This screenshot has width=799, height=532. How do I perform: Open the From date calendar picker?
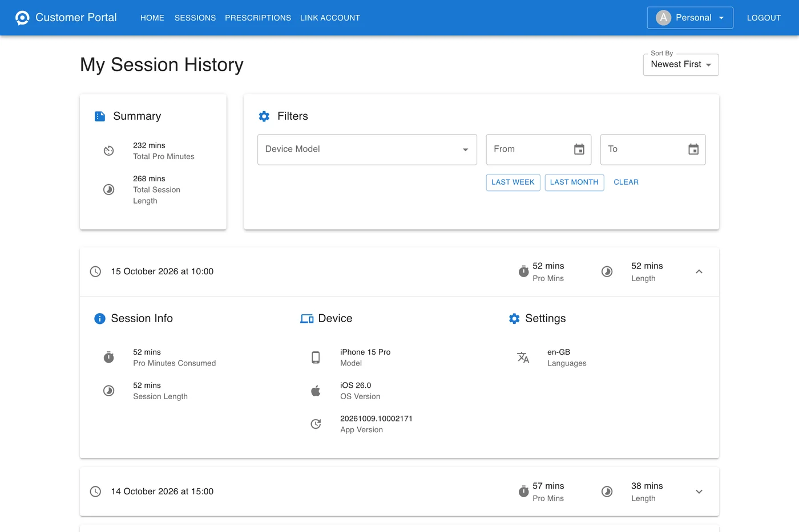tap(579, 149)
